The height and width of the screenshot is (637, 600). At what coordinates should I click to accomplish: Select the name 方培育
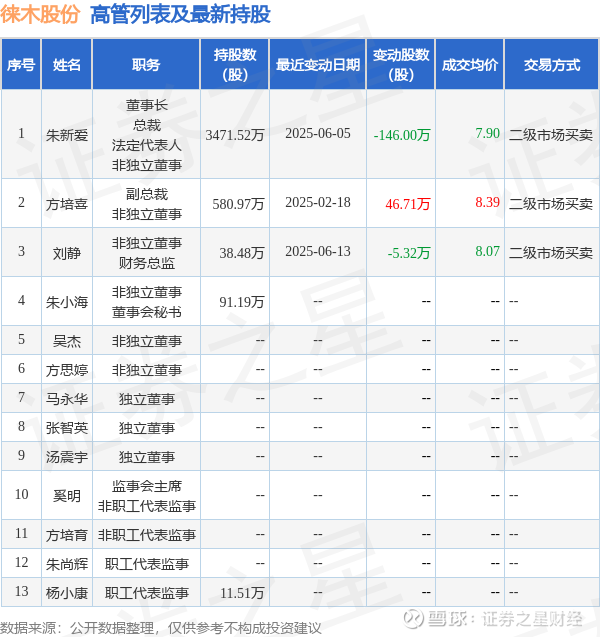(67, 535)
